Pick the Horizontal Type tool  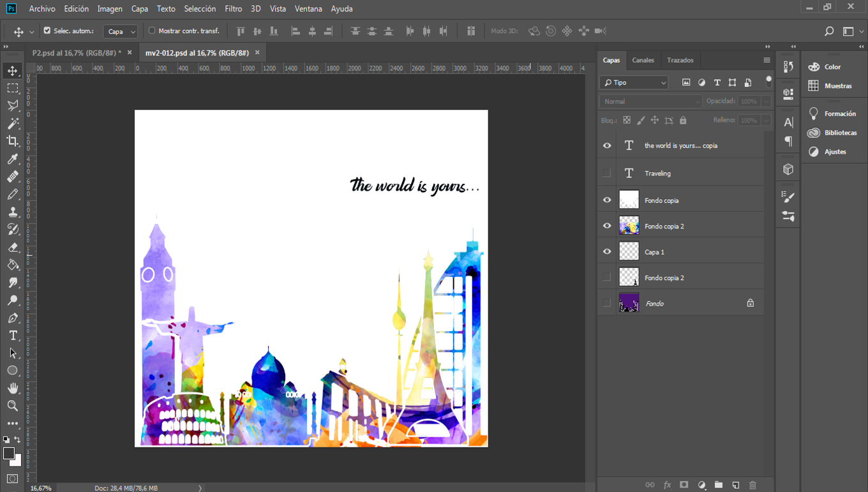click(12, 335)
